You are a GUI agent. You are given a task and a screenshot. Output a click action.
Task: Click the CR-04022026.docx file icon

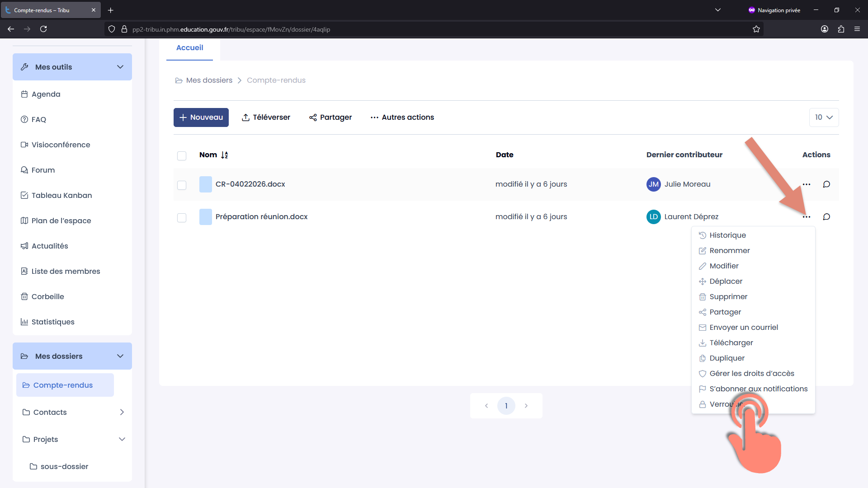pos(206,184)
